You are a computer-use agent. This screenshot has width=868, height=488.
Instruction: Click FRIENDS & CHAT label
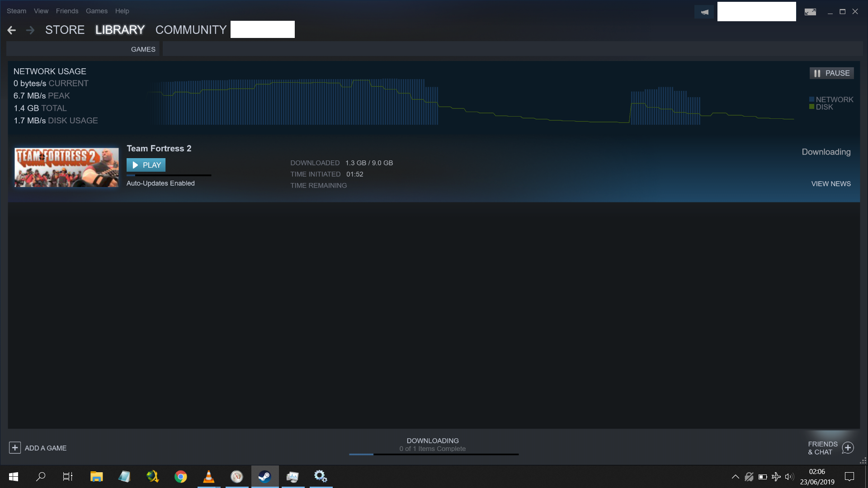(822, 448)
